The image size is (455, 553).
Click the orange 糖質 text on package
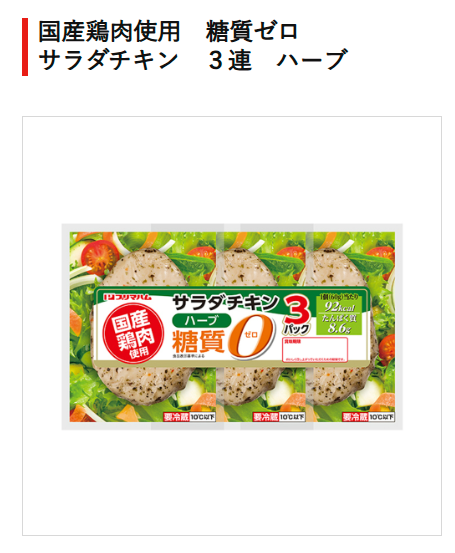tap(199, 342)
